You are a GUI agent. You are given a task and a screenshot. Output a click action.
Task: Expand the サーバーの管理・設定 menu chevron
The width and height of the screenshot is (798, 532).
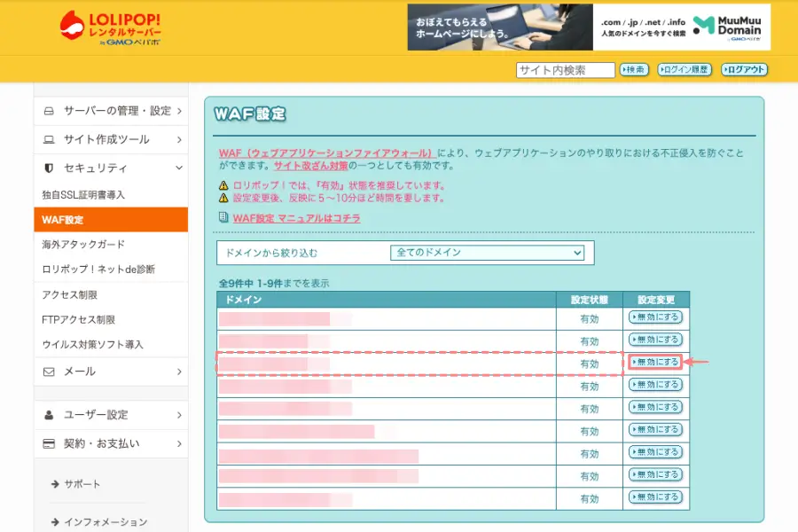pyautogui.click(x=179, y=111)
